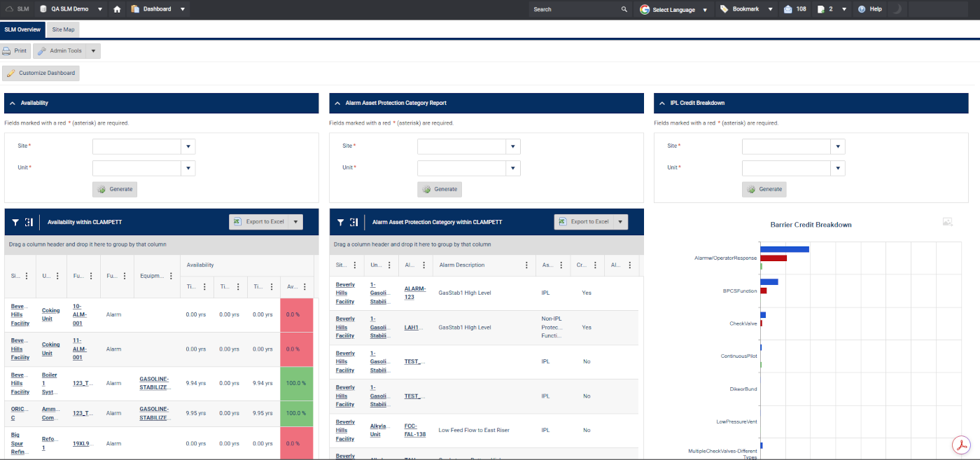
Task: Open Unit dropdown in IPL Credit Breakdown
Action: [837, 168]
